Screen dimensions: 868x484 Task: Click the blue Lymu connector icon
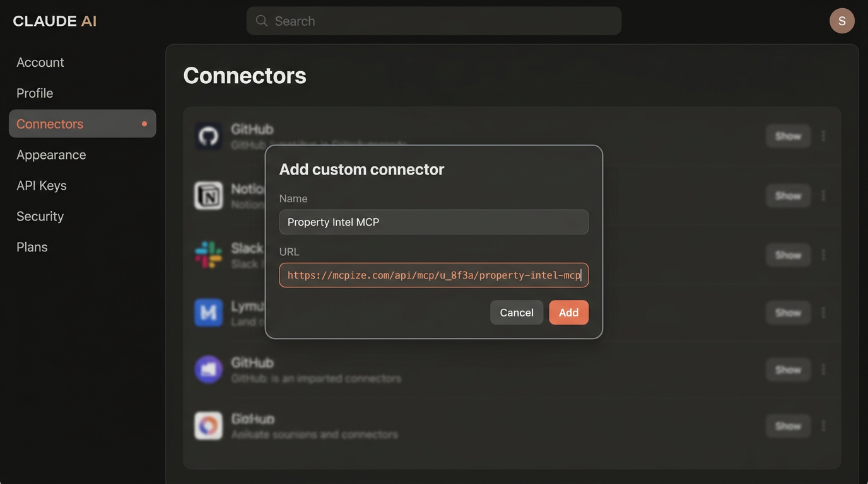point(208,312)
